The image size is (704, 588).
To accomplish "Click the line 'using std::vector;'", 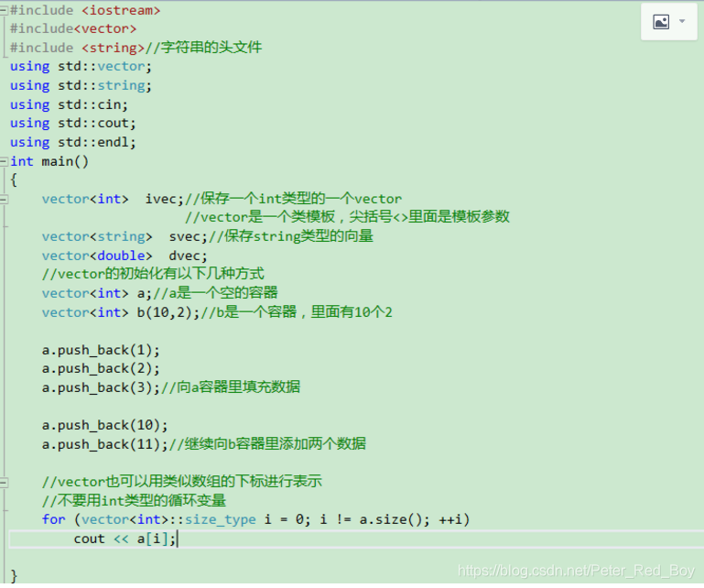I will tap(81, 67).
